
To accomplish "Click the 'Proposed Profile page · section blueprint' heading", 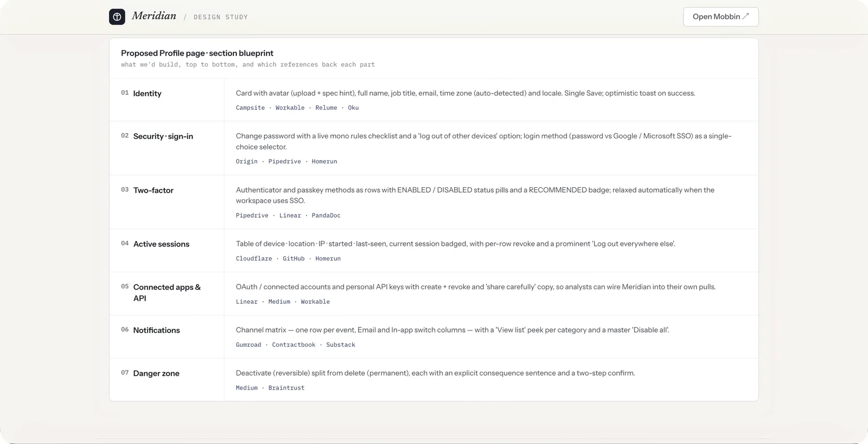I will coord(197,53).
